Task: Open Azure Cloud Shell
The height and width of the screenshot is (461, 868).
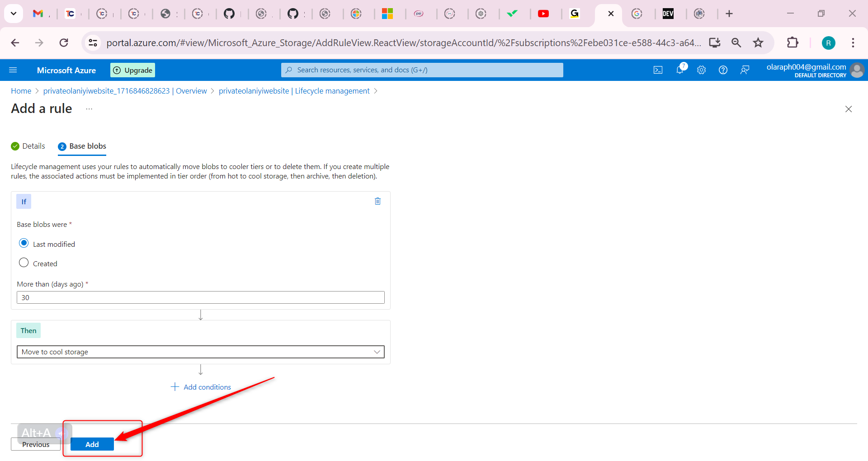Action: click(x=658, y=70)
